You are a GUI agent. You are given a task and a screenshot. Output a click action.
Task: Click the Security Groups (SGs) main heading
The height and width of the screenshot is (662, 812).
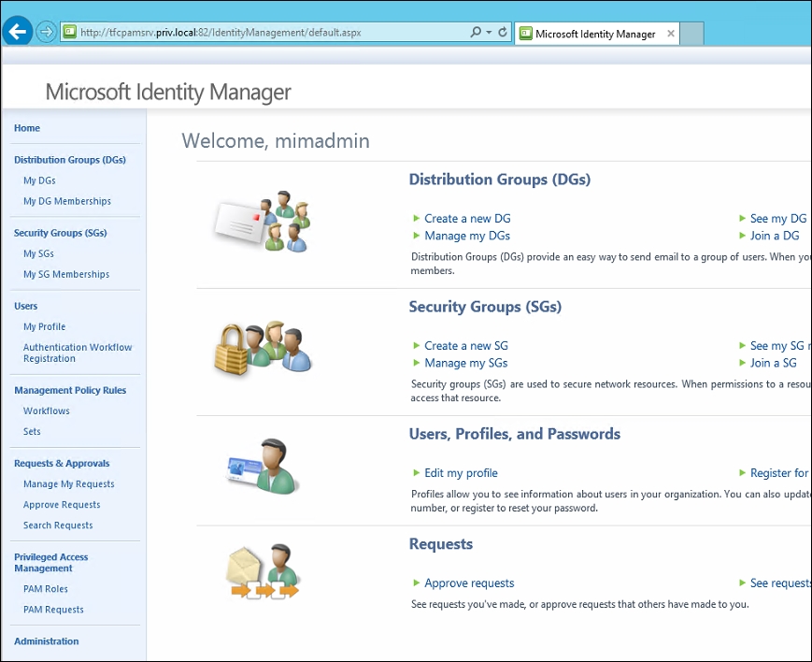(x=485, y=307)
